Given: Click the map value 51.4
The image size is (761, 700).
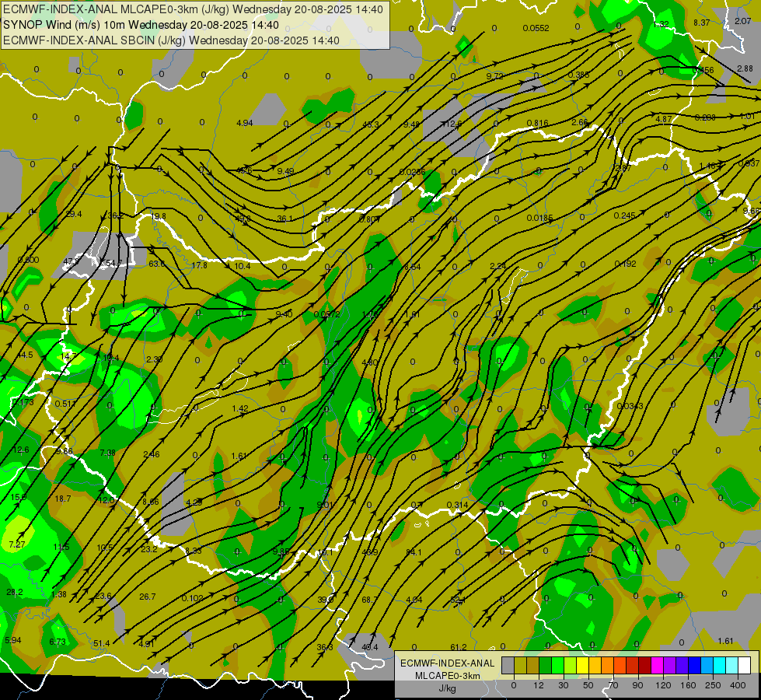Looking at the screenshot, I should (101, 644).
